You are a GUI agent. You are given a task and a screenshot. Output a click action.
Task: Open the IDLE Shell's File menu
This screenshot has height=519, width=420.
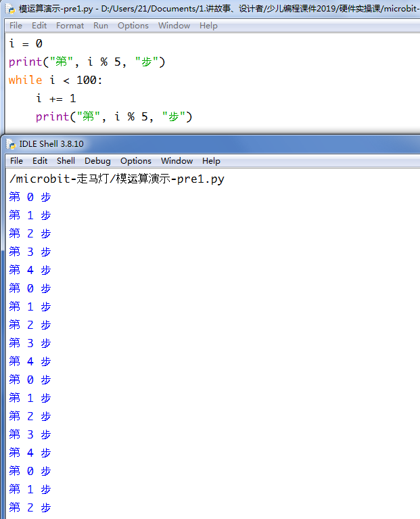tap(16, 161)
